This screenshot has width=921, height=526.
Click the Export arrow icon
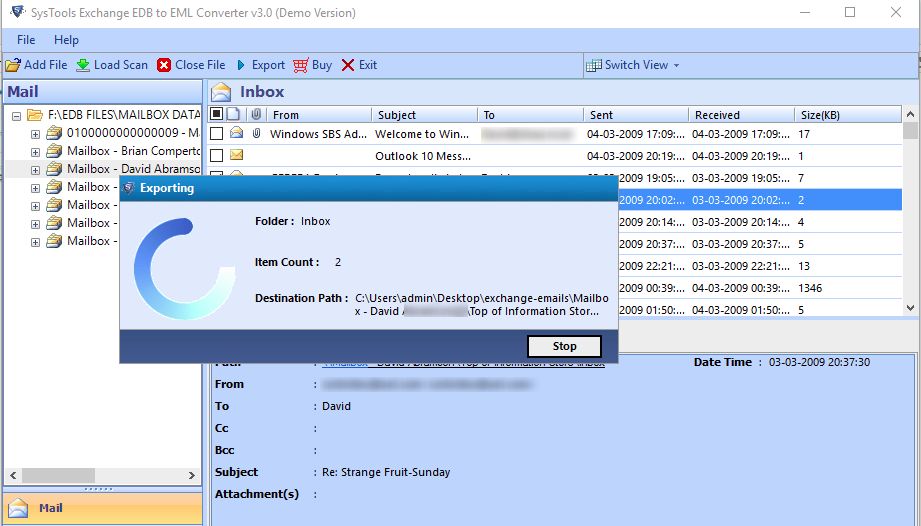241,65
